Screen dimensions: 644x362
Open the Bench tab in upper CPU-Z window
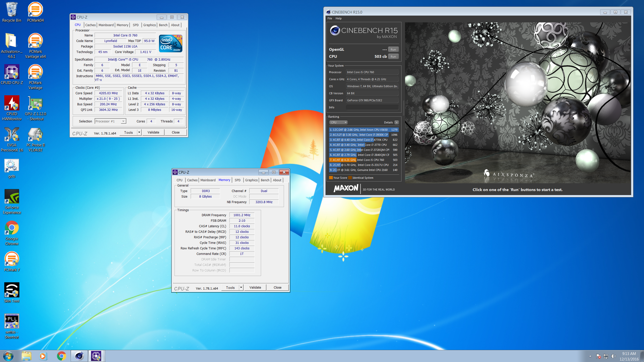(x=163, y=25)
